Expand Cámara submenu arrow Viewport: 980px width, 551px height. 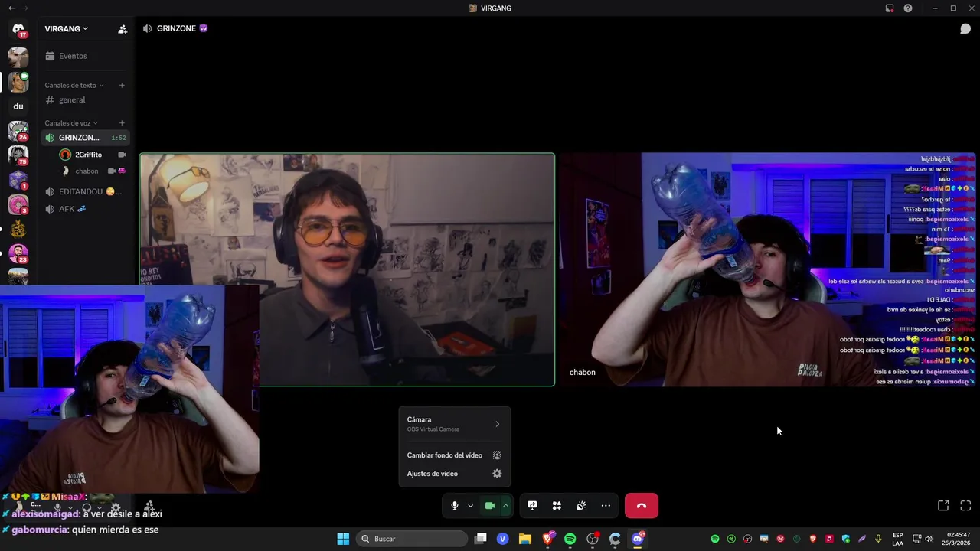(x=497, y=424)
